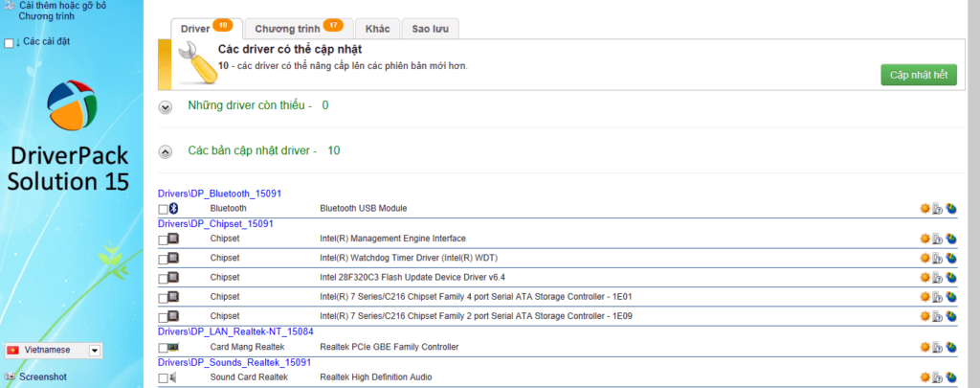Click the info document icon for Intel 28F320C3 Flash Update driver
980x388 pixels.
pyautogui.click(x=938, y=278)
